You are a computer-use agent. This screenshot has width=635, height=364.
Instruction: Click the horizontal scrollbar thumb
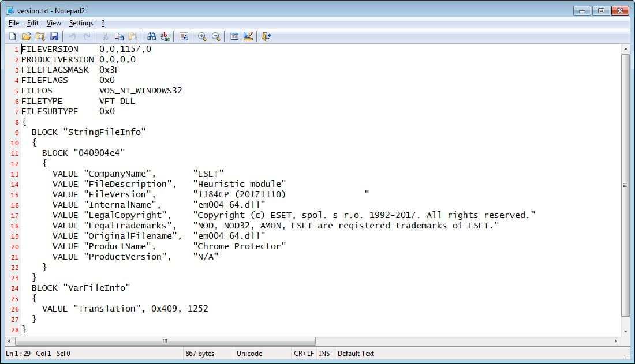tap(165, 341)
